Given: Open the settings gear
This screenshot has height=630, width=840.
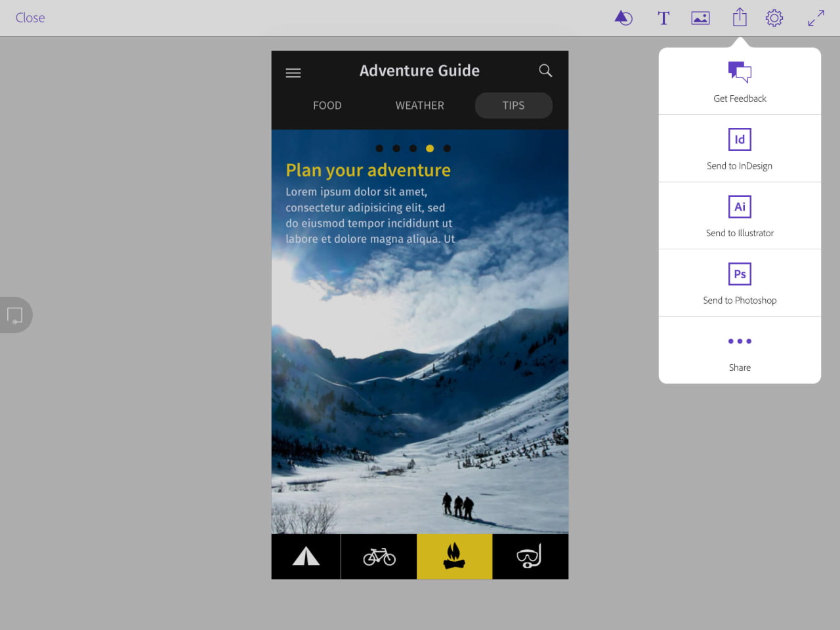Looking at the screenshot, I should 774,18.
